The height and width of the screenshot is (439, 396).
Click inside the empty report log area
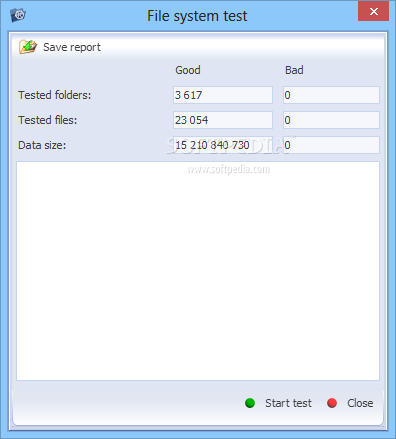pyautogui.click(x=198, y=271)
